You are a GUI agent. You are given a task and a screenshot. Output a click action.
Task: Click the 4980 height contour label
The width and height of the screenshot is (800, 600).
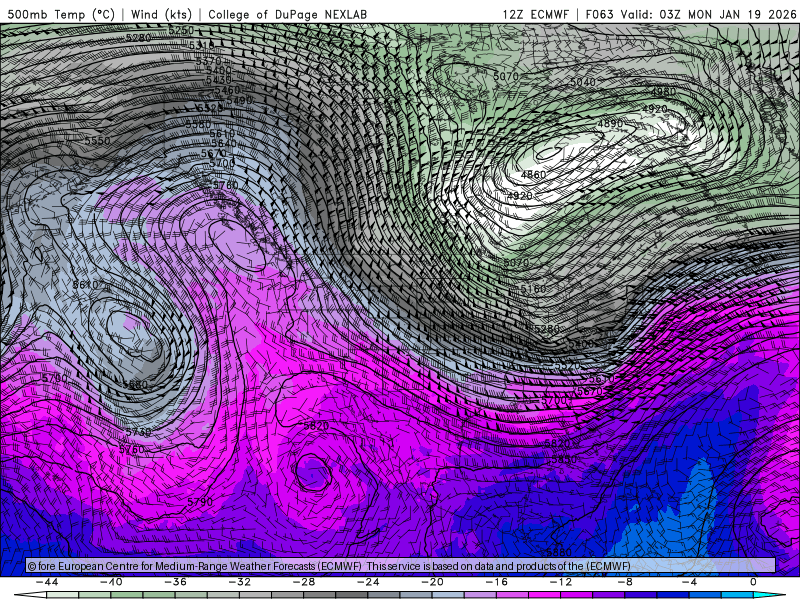pos(663,92)
